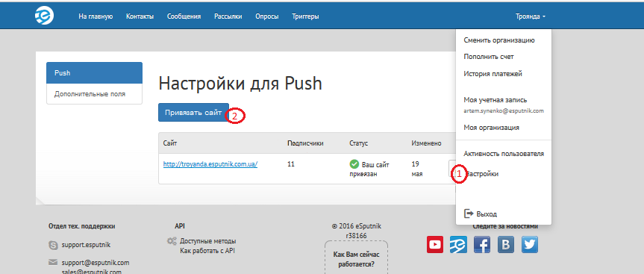Click the envelope icon beside support email
Viewport: 644px width, 274px height.
(53, 263)
